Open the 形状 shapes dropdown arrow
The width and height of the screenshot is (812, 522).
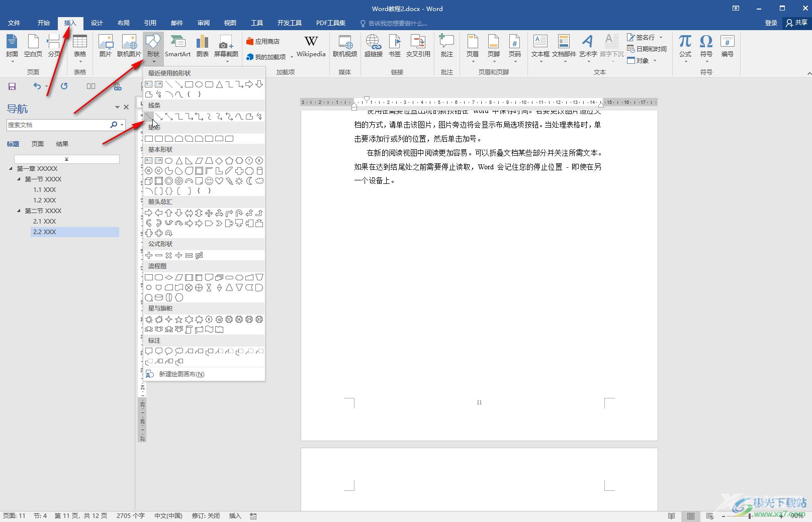[153, 62]
